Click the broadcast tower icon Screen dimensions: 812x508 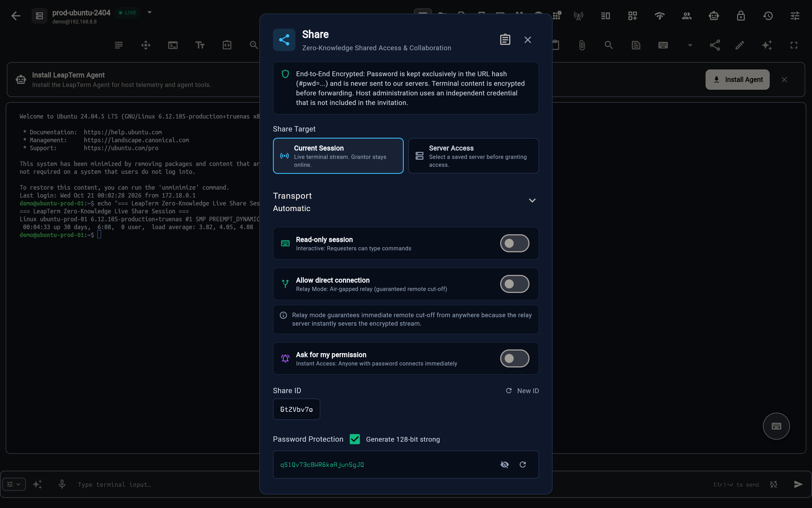[579, 16]
